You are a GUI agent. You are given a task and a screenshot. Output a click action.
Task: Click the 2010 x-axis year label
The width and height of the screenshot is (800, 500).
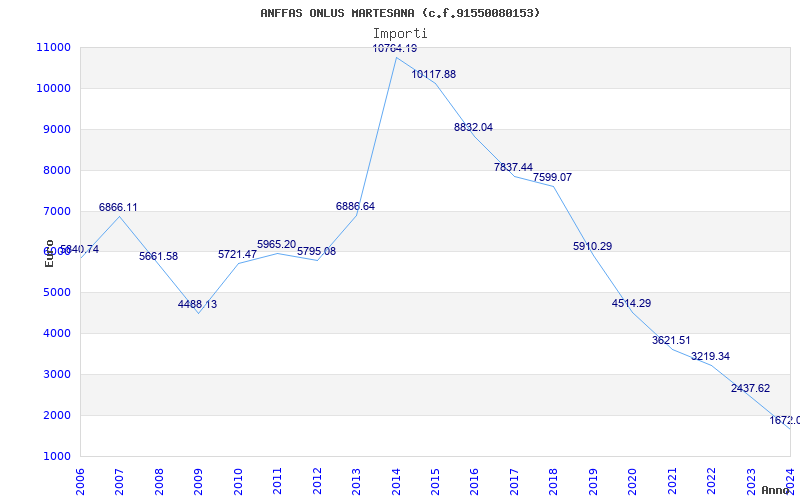(238, 481)
